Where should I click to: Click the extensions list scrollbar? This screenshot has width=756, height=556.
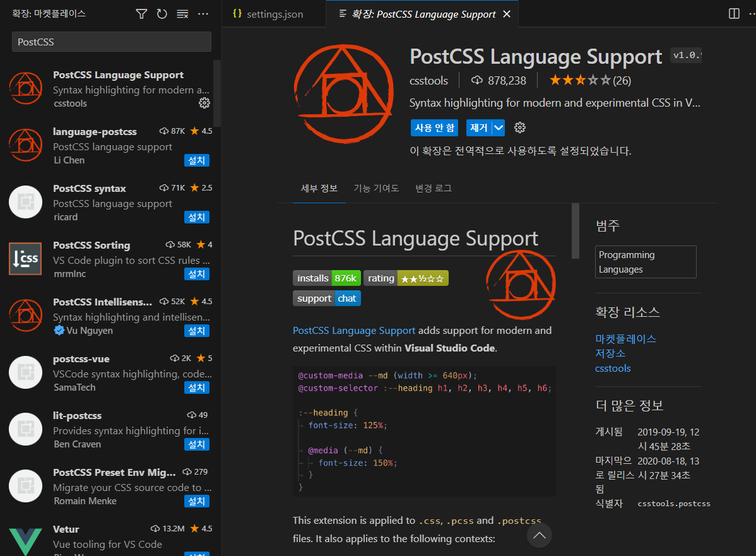(x=217, y=93)
